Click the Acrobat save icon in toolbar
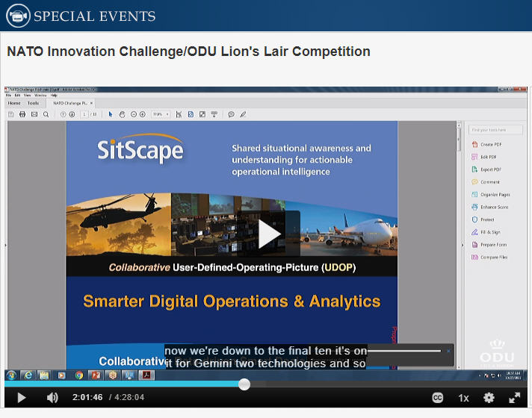This screenshot has width=532, height=418. 11,114
